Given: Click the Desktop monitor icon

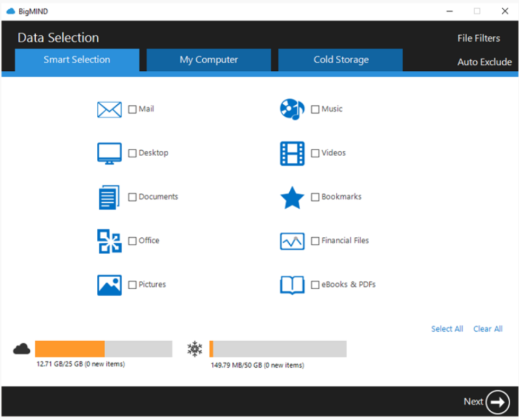Looking at the screenshot, I should click(x=109, y=152).
